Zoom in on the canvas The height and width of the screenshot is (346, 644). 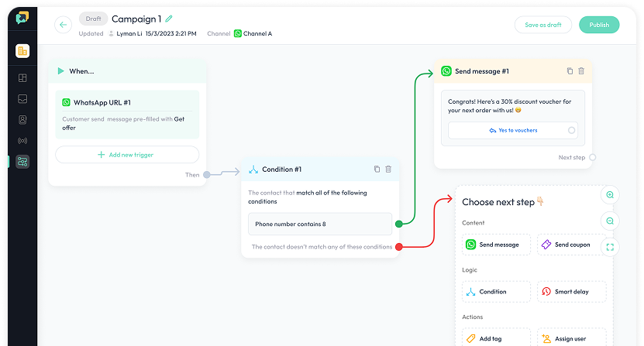click(x=610, y=195)
